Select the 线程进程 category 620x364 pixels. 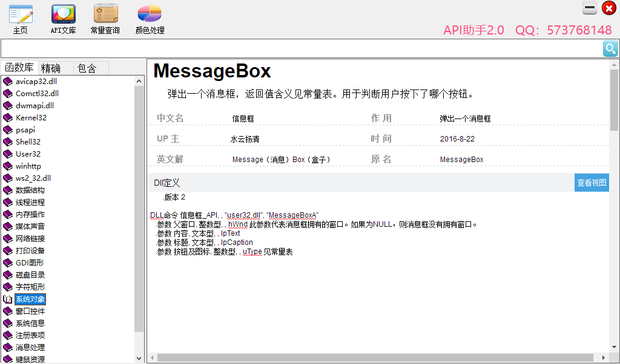[x=30, y=203]
